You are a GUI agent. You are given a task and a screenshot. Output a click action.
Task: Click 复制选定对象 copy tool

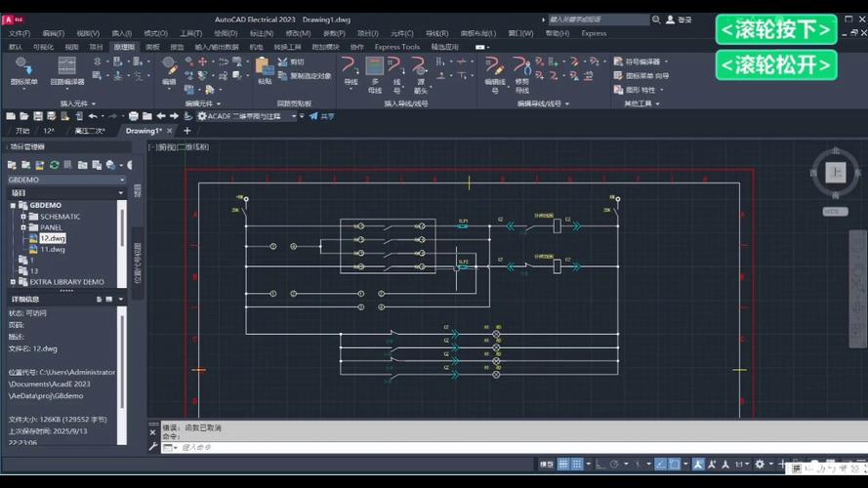pyautogui.click(x=305, y=76)
